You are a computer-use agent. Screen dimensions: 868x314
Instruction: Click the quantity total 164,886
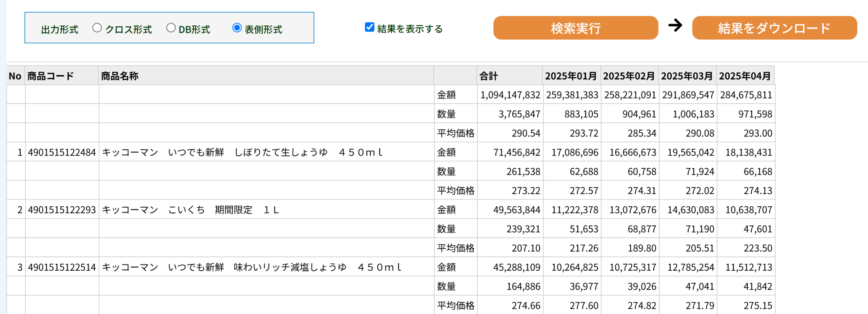click(x=510, y=286)
